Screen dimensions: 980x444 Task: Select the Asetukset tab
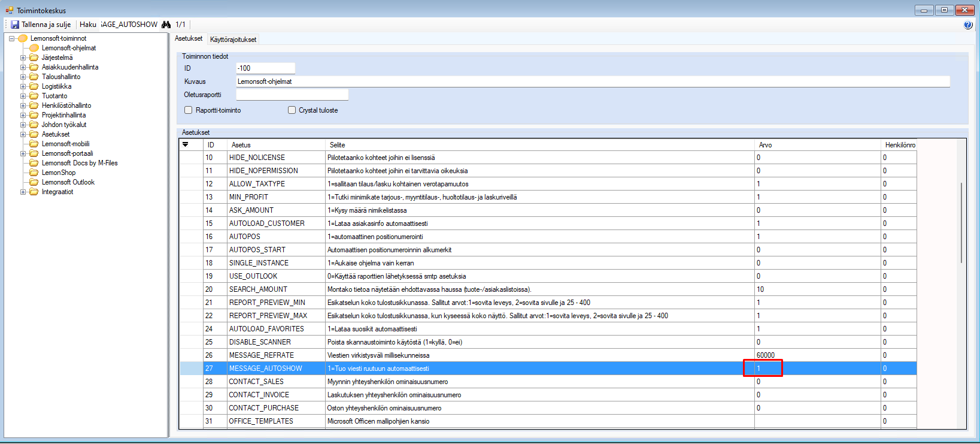coord(189,38)
